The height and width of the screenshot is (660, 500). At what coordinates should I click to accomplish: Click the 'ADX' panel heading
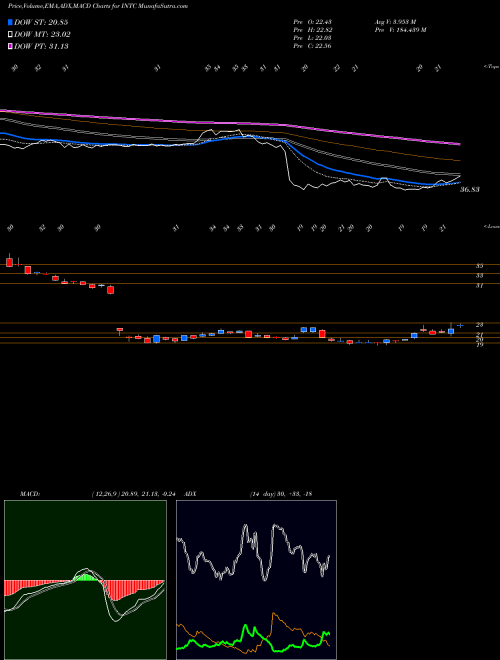190,494
